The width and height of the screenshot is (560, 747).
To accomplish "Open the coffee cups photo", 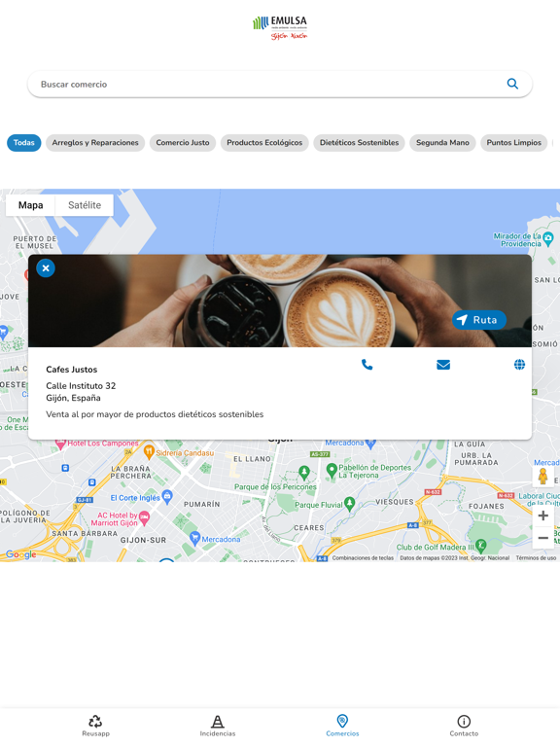I will click(x=280, y=301).
